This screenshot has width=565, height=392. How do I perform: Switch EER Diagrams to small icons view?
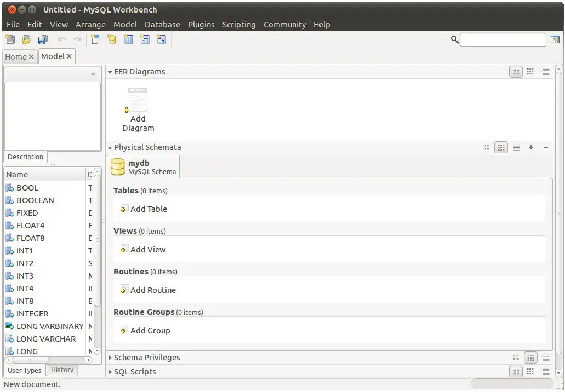[x=530, y=72]
